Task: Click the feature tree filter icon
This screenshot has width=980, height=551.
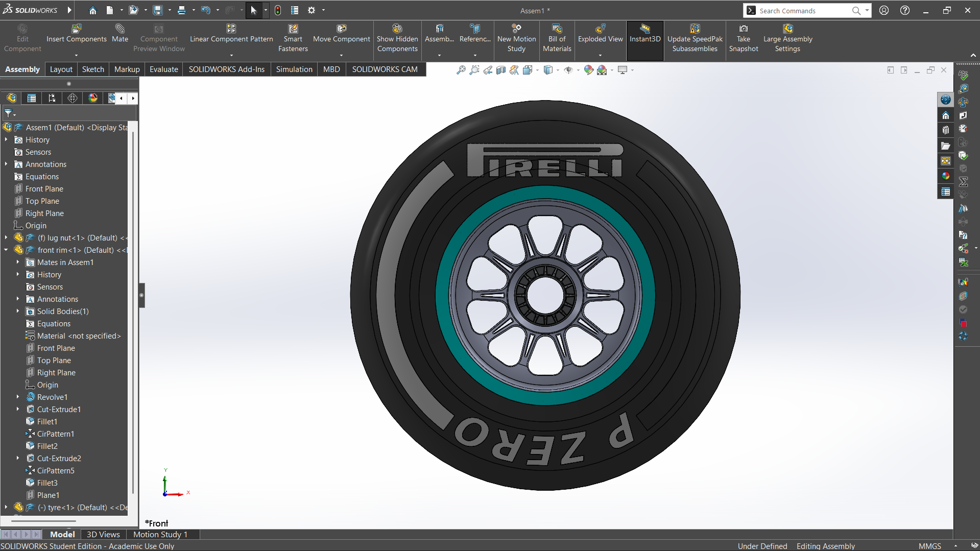Action: (x=9, y=113)
